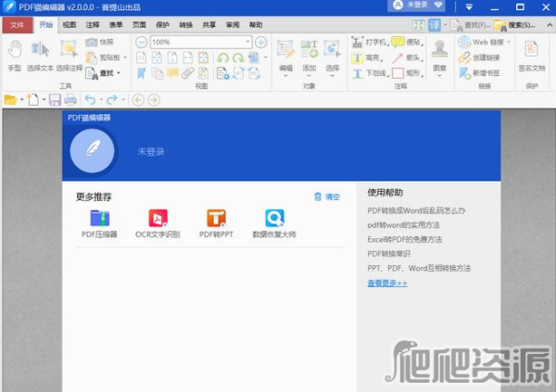Image resolution: width=556 pixels, height=392 pixels.
Task: Launch 数据恢复大师 recommended app
Action: click(274, 223)
